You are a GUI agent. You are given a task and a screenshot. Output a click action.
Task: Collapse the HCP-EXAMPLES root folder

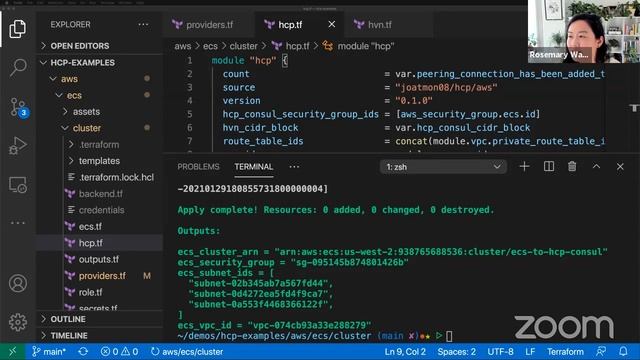click(x=100, y=62)
